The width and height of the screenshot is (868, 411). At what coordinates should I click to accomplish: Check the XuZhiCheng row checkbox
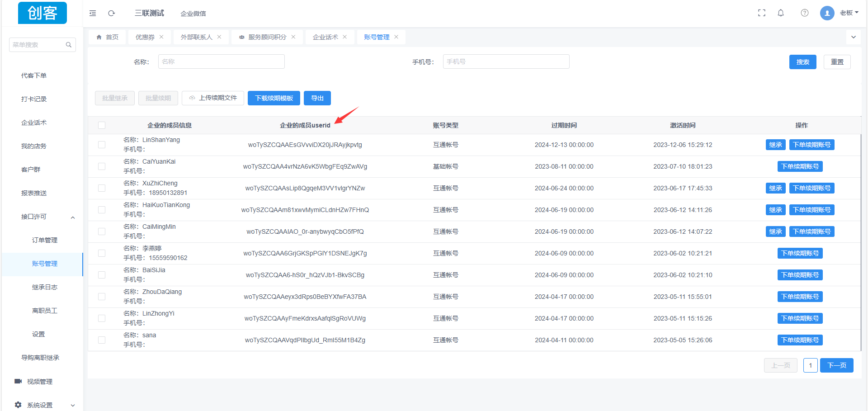102,188
